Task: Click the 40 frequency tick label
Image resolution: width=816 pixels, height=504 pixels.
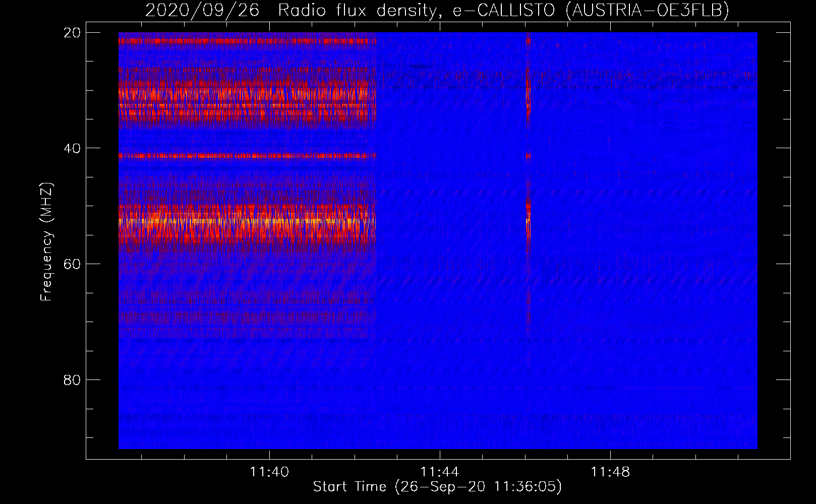Action: (x=73, y=148)
